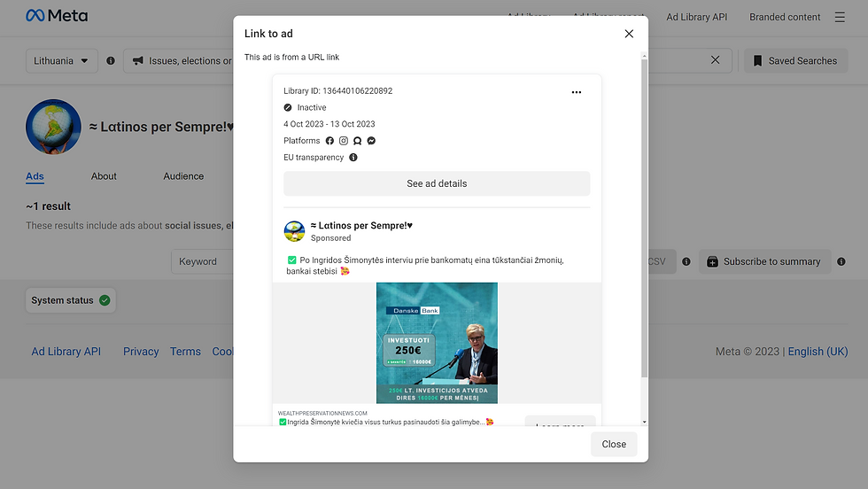Open the Terms footer link

pos(185,352)
